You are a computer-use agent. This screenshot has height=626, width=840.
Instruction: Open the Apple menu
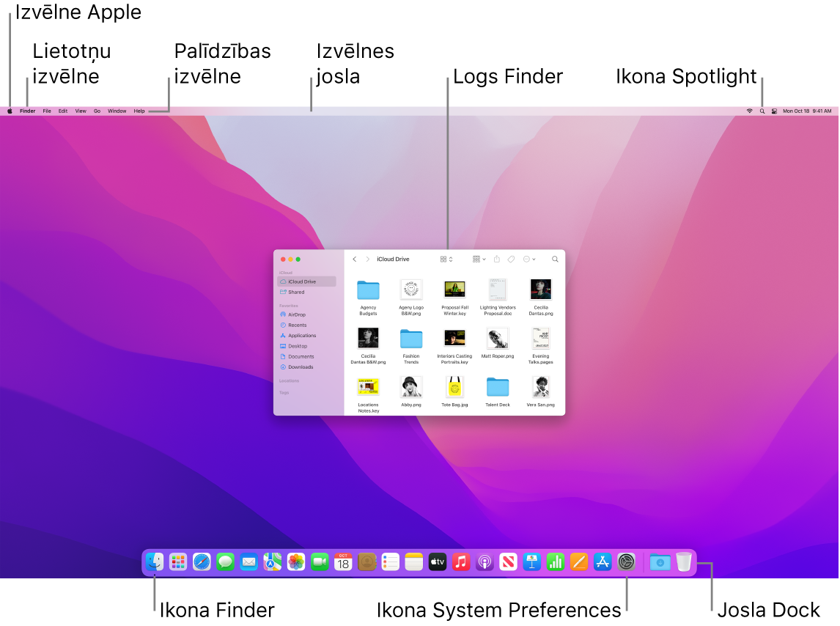pyautogui.click(x=9, y=110)
